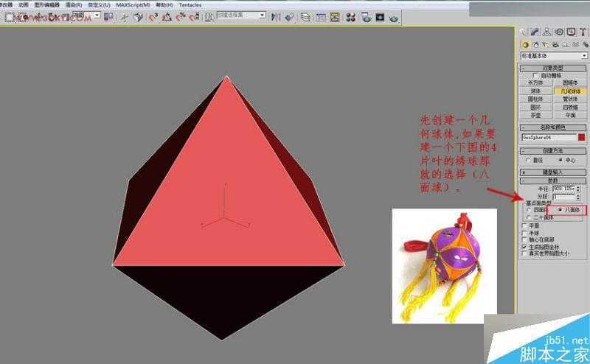Click the 圆柱体 Cylinder button
The width and height of the screenshot is (590, 364).
click(535, 99)
